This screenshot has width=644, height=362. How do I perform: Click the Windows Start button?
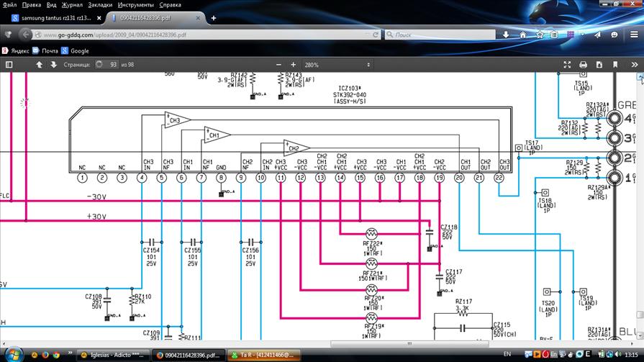pos(14,355)
